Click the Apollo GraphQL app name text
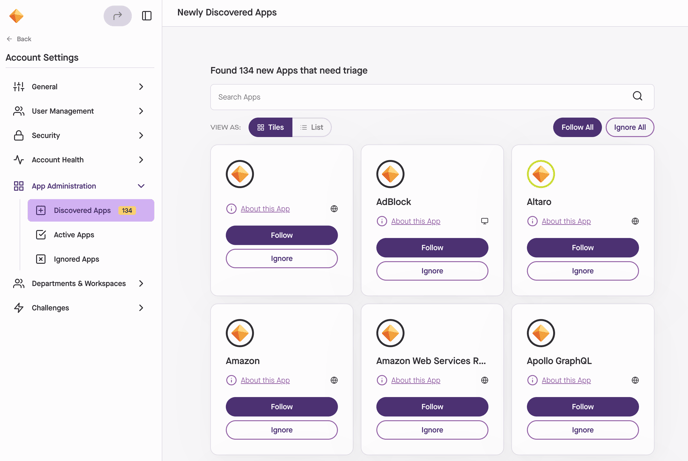The width and height of the screenshot is (688, 461). 559,361
